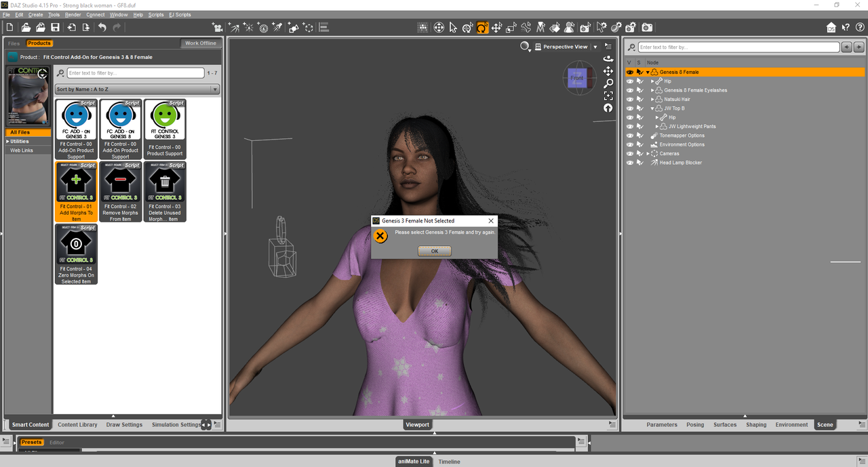Collapse the JW Top B node
This screenshot has width=868, height=467.
[652, 108]
